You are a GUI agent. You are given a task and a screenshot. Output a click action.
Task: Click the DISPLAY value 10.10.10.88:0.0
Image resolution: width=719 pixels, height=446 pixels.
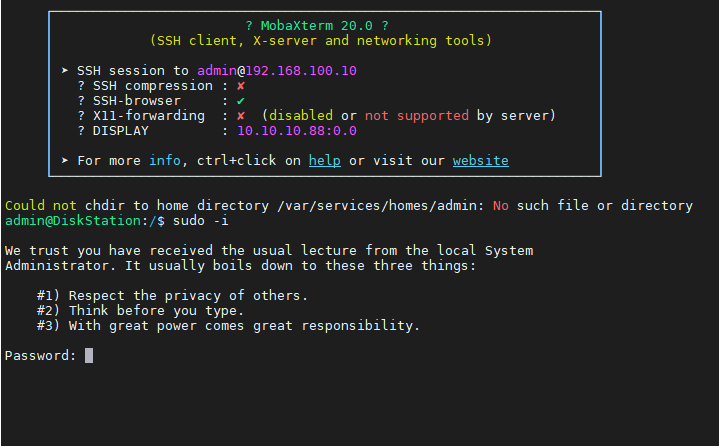point(297,131)
